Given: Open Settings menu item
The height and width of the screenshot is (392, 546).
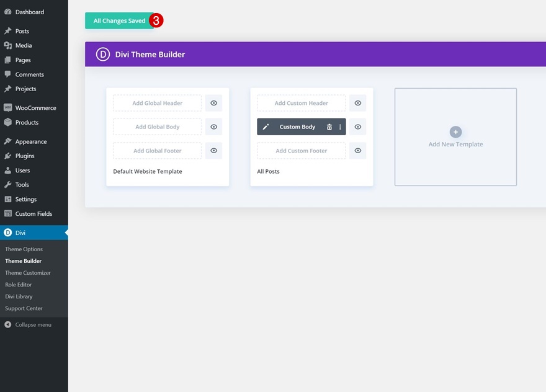Looking at the screenshot, I should [34, 199].
